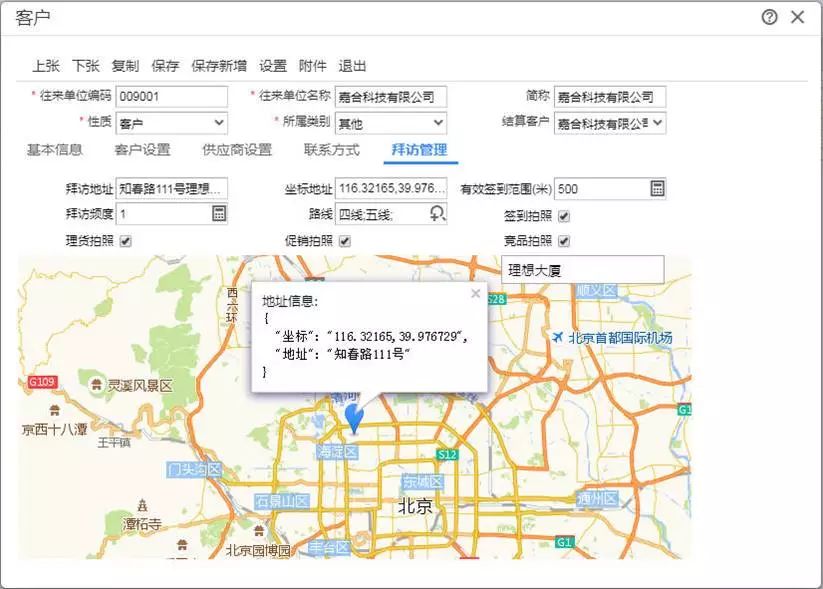Click the search icon in 路线 field
Viewport: 823px width, 589px height.
[x=438, y=213]
